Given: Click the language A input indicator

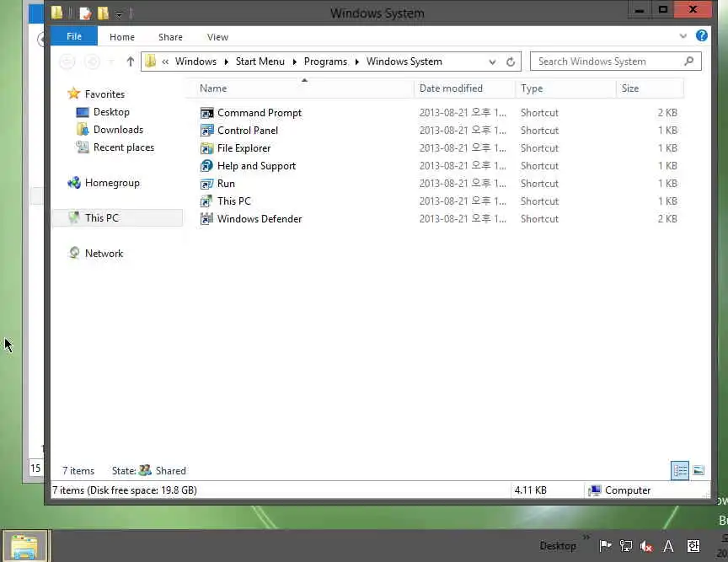Looking at the screenshot, I should click(668, 546).
